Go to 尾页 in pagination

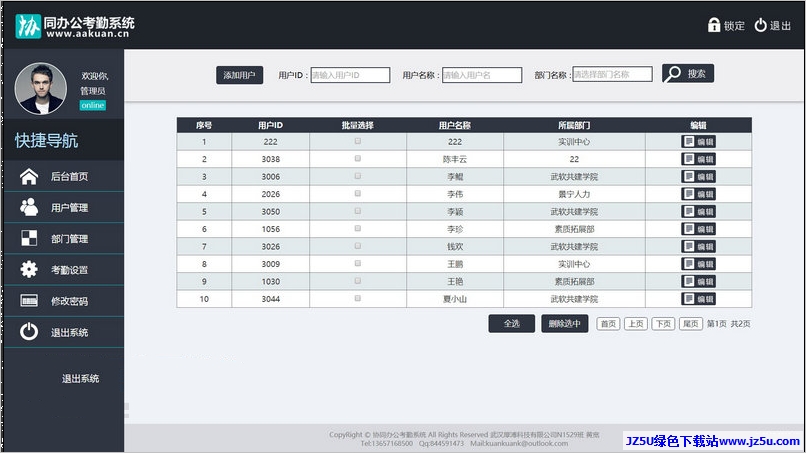point(690,323)
